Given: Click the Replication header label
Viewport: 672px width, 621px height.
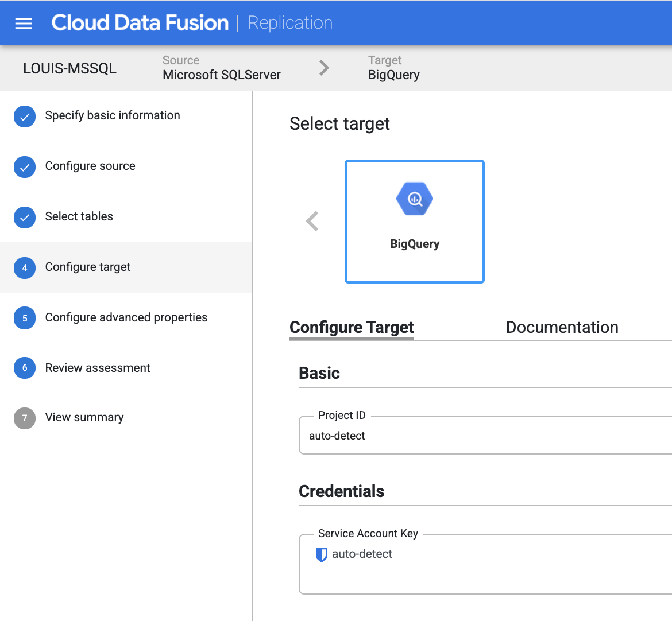Looking at the screenshot, I should tap(290, 23).
